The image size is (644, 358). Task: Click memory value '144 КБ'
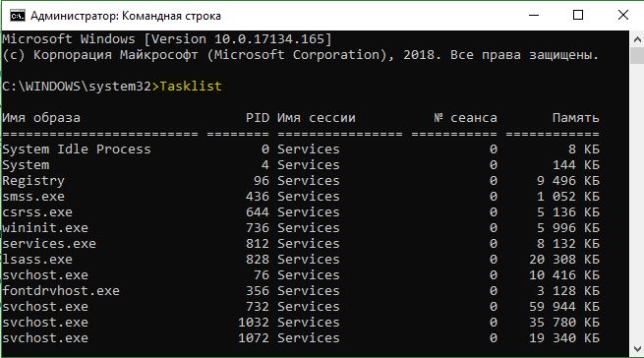click(576, 165)
